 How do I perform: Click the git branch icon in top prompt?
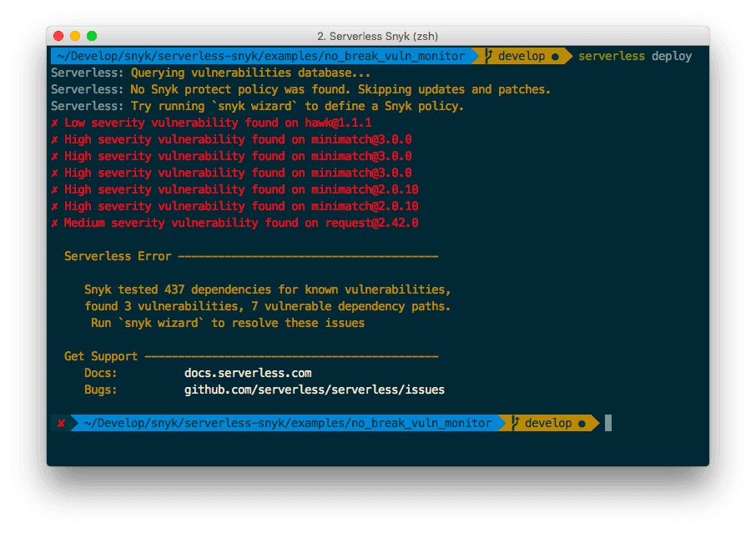point(488,57)
